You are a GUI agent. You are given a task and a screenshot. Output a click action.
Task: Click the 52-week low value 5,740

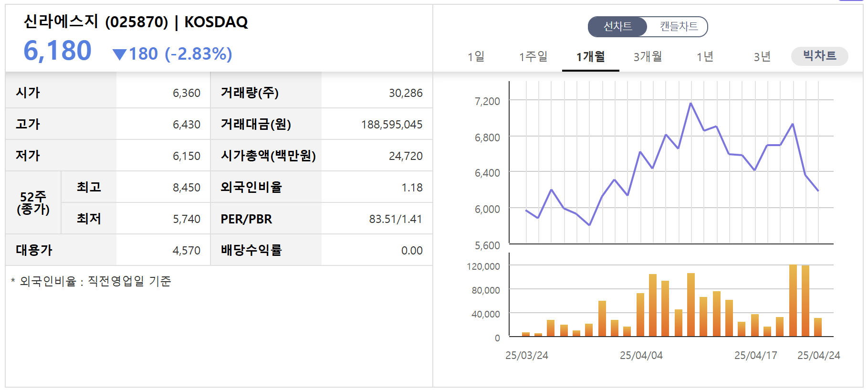(187, 219)
